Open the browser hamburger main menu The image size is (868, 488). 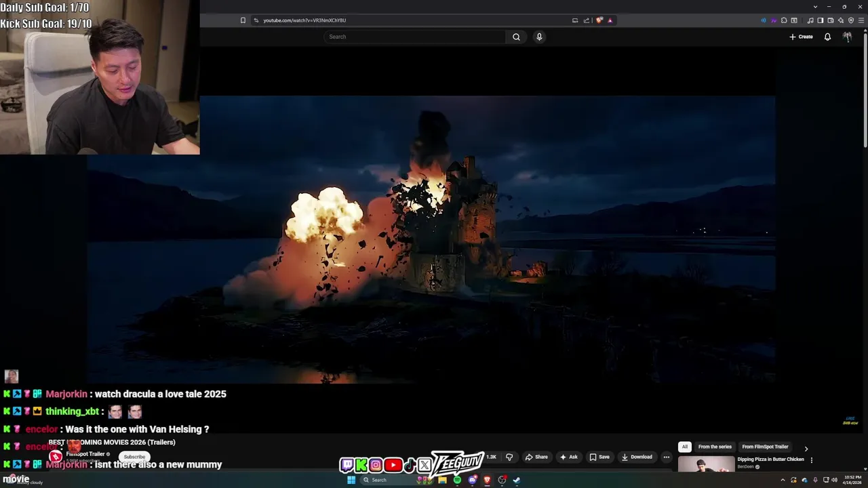point(861,20)
